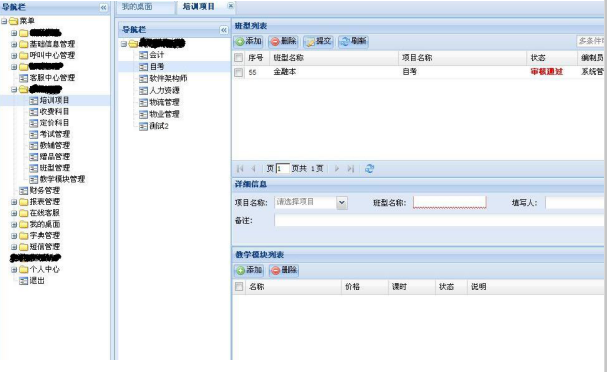Click 删除 in the 班型列表 toolbar
The height and width of the screenshot is (372, 607).
pos(283,41)
